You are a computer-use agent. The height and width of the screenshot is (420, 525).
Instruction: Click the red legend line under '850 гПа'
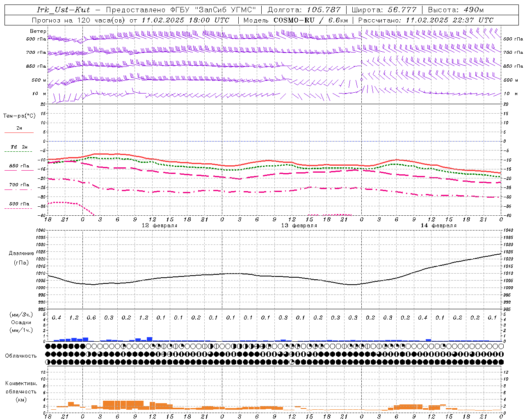coord(19,170)
